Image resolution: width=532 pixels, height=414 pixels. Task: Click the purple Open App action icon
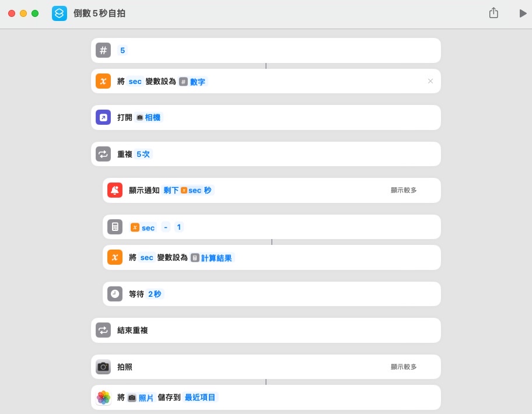[x=103, y=117]
